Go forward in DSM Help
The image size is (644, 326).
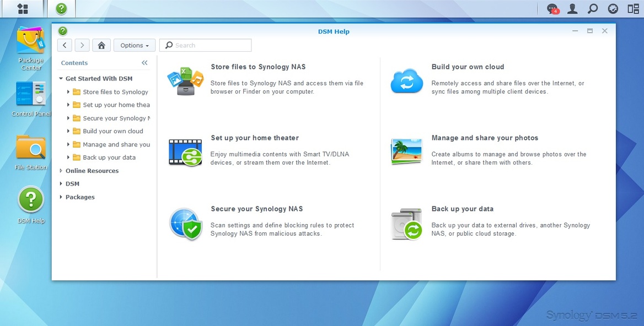pos(82,45)
